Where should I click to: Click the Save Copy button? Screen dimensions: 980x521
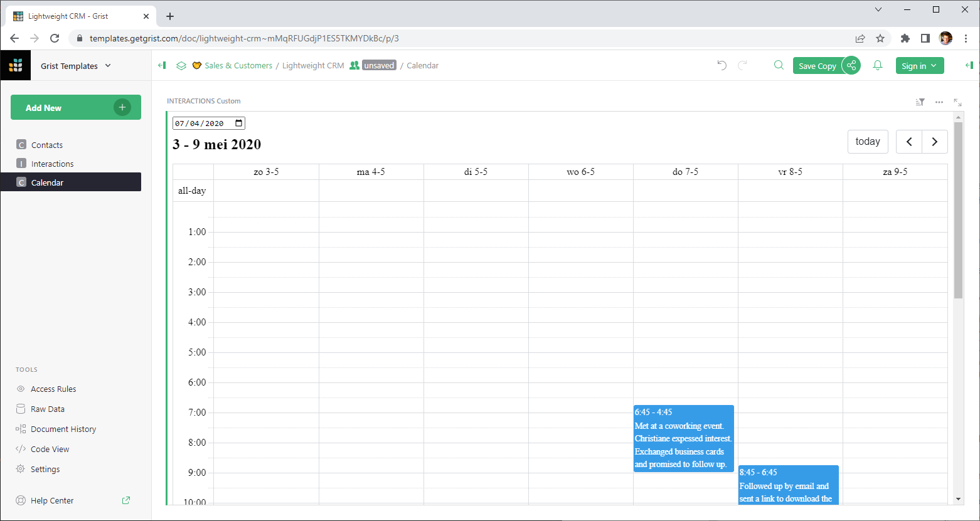point(818,65)
